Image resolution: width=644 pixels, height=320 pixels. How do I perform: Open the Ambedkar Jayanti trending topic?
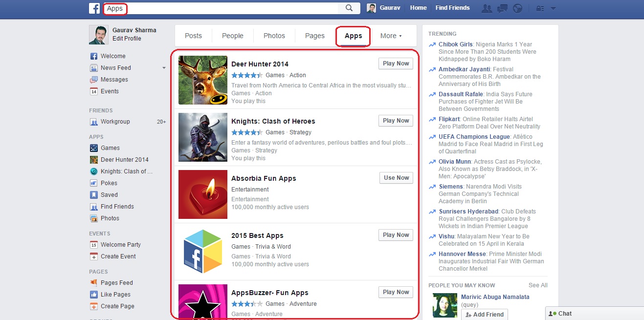click(464, 69)
